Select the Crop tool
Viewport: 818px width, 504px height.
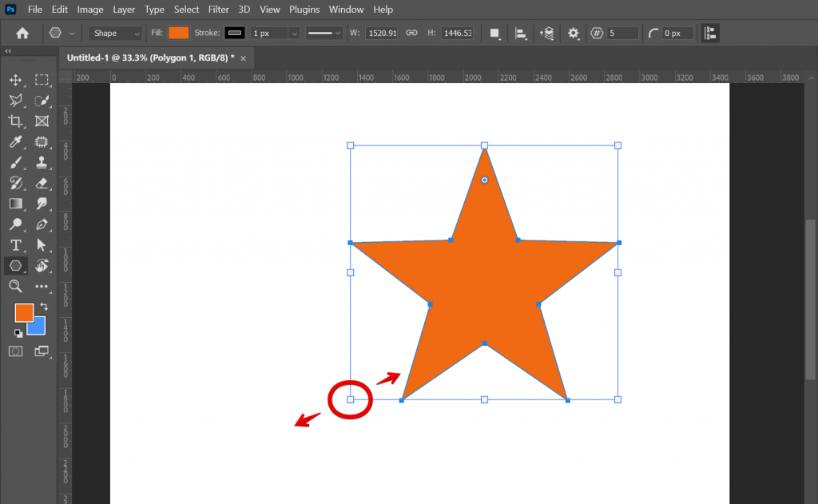[x=17, y=121]
